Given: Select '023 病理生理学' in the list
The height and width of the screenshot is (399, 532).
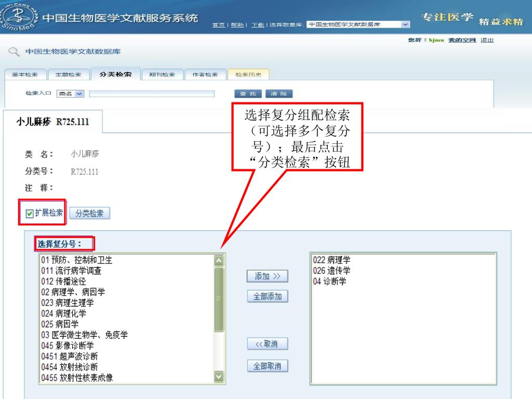Looking at the screenshot, I should [x=127, y=303].
